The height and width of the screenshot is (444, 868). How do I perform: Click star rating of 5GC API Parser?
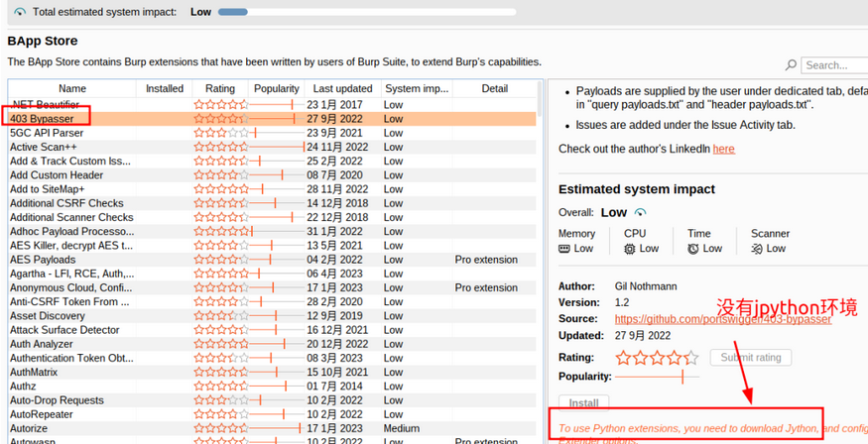point(221,133)
